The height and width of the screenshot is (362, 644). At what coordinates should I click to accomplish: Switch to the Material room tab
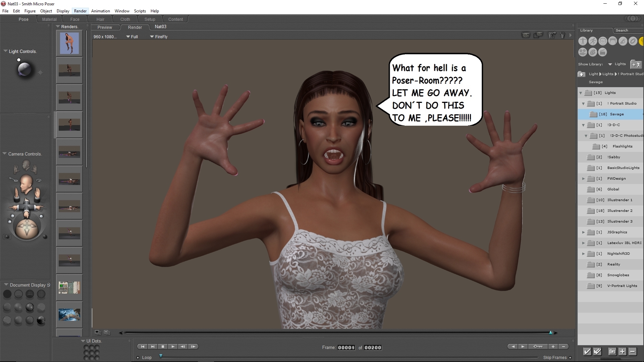click(x=49, y=19)
